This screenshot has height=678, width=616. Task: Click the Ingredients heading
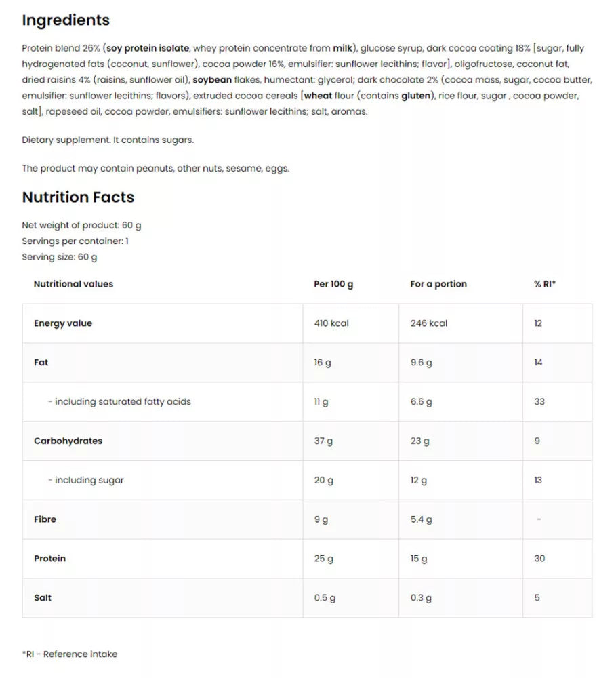66,20
